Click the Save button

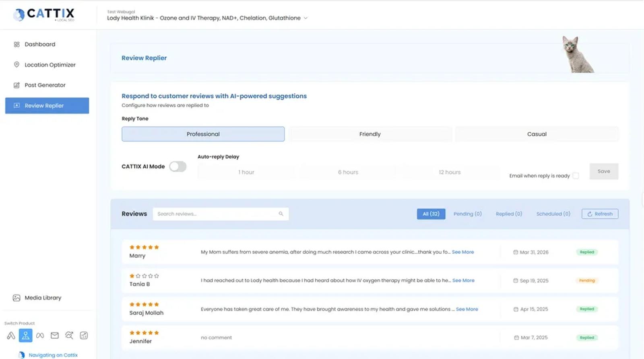point(604,171)
